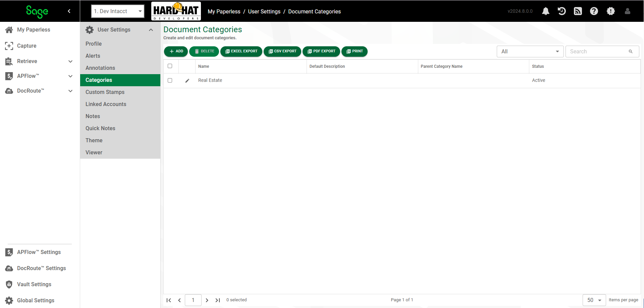This screenshot has width=644, height=308.
Task: Expand the APFlow menu chevron
Action: point(70,76)
